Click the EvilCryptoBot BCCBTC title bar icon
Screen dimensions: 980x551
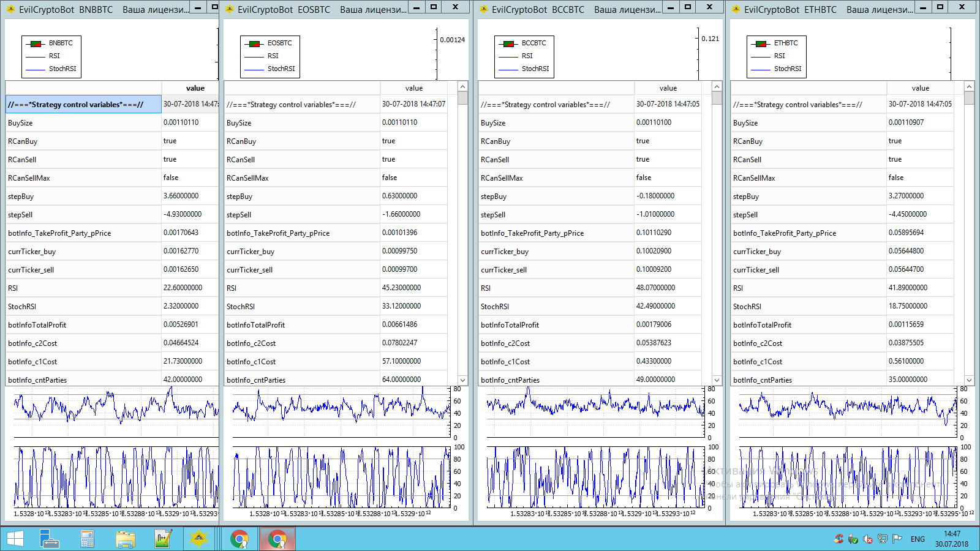[484, 9]
